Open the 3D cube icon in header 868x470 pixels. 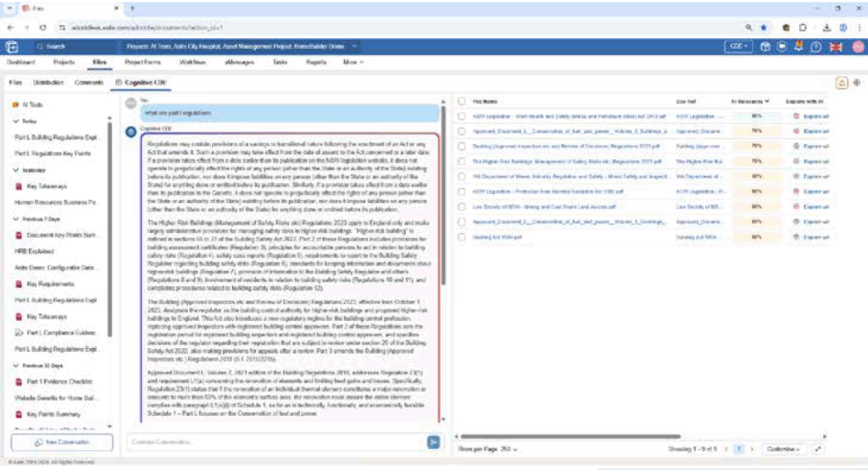(764, 47)
